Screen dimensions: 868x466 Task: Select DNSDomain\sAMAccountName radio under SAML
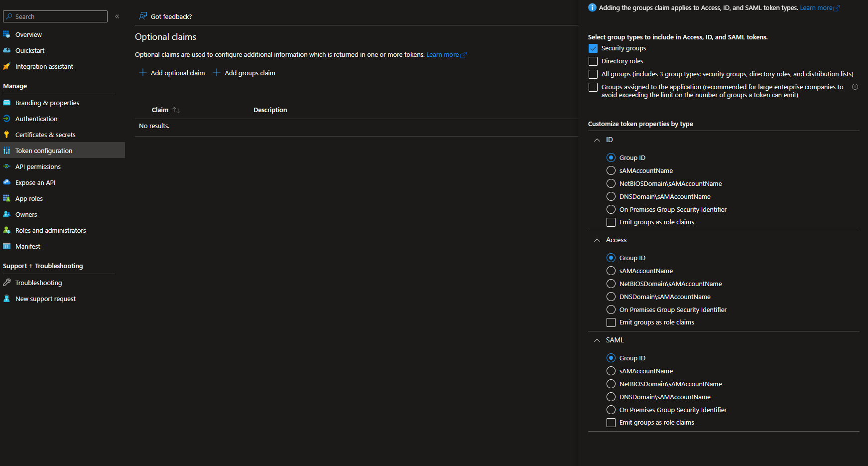pos(611,397)
